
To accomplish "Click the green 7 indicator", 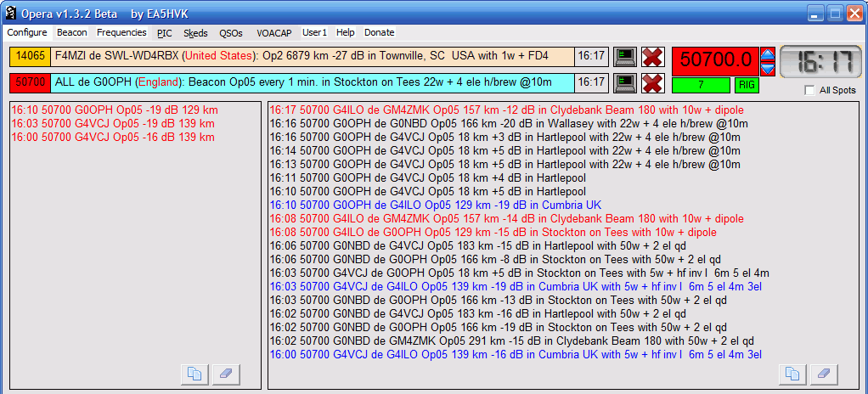I will pos(701,85).
